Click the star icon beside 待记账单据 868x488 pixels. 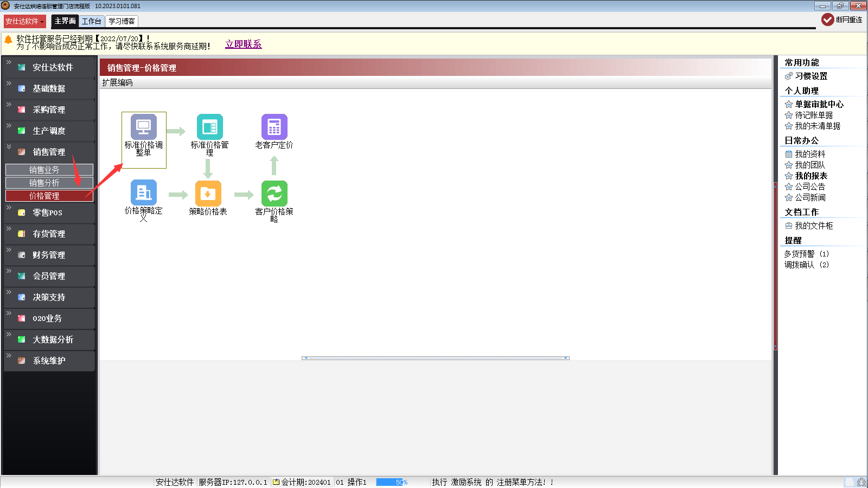pos(789,115)
